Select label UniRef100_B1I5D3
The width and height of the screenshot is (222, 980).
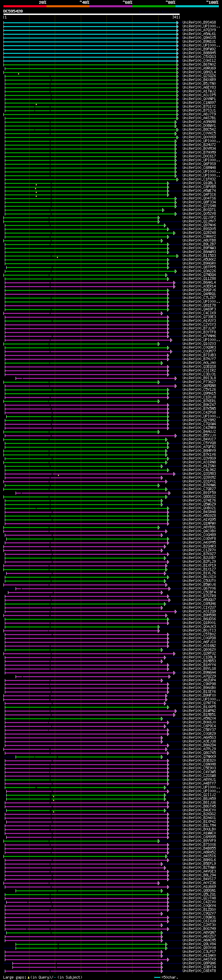pos(199,256)
